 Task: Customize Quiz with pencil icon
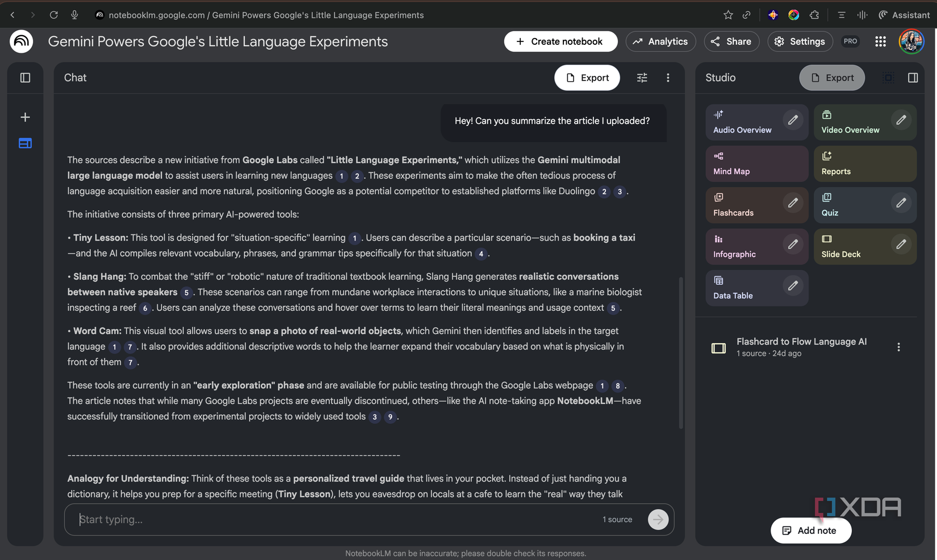point(901,203)
